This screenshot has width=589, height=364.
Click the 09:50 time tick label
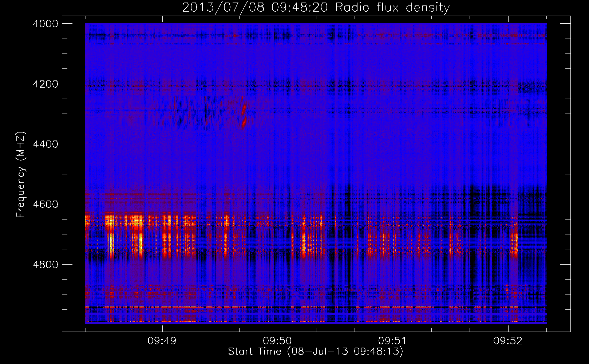pos(277,341)
